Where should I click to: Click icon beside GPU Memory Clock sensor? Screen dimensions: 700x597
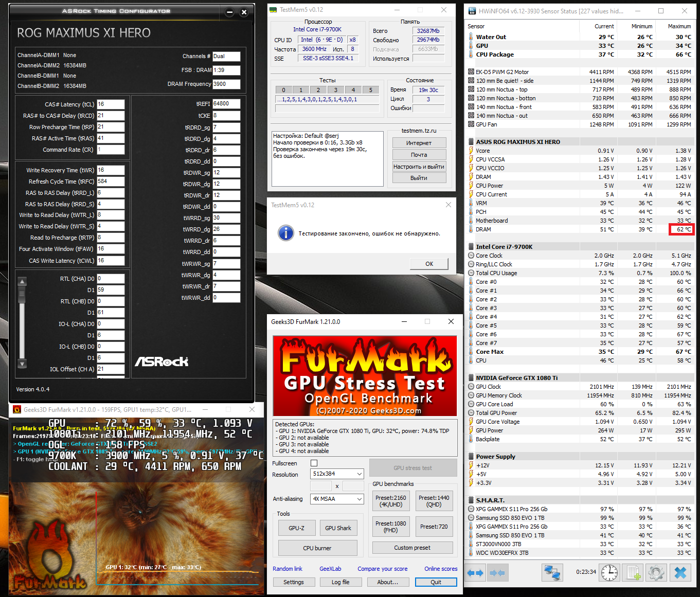[471, 395]
